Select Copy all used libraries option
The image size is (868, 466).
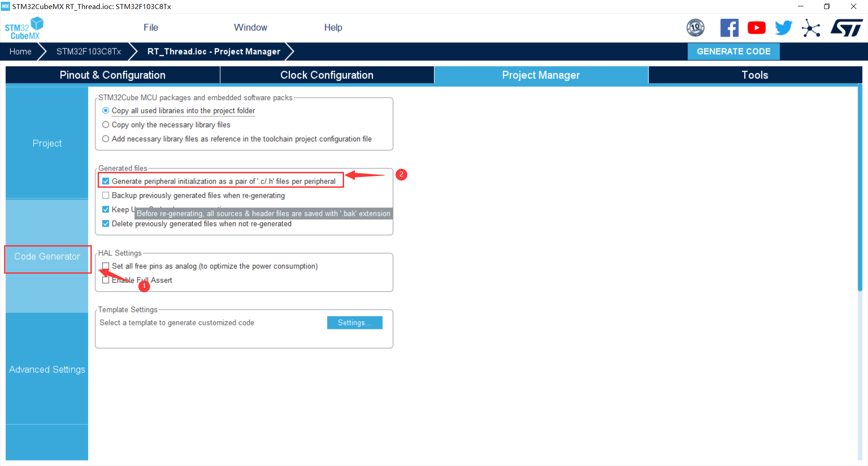point(105,110)
